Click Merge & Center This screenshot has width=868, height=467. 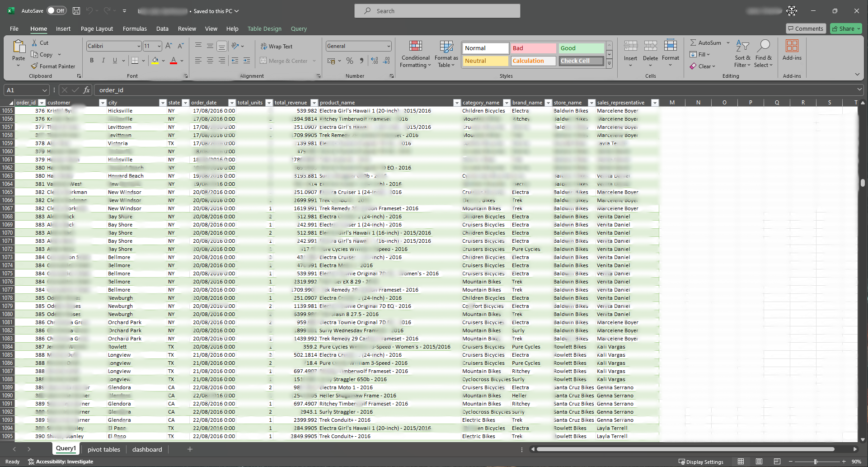[x=284, y=61]
